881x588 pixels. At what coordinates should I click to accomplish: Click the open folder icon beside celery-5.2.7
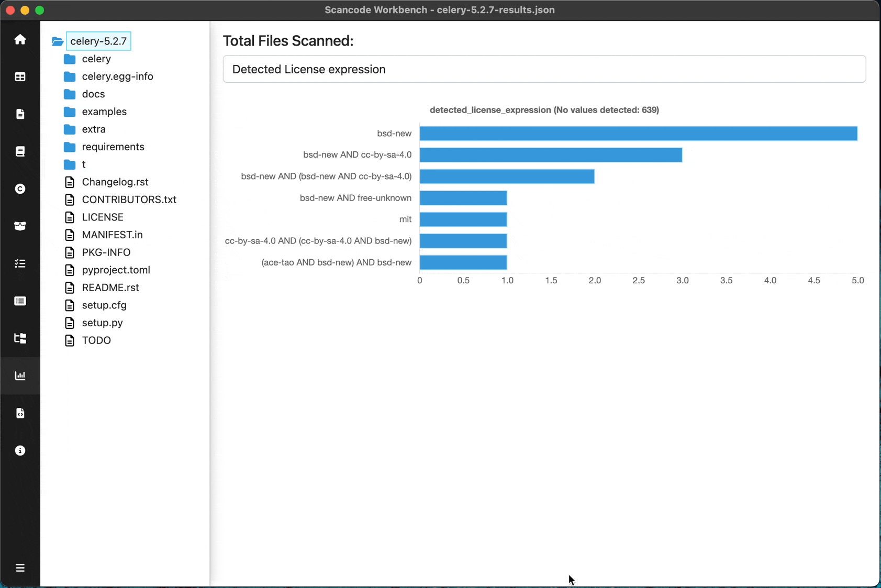(58, 41)
